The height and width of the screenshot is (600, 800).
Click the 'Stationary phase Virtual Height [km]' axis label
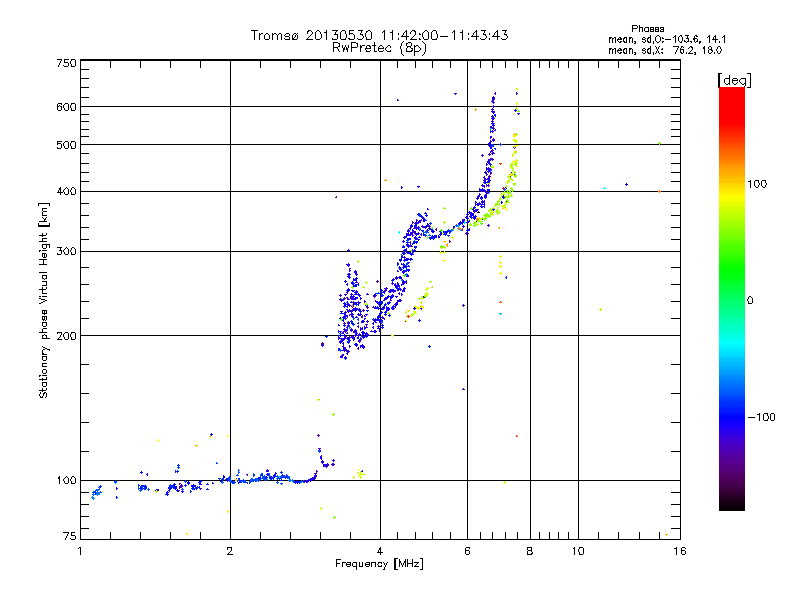click(44, 300)
